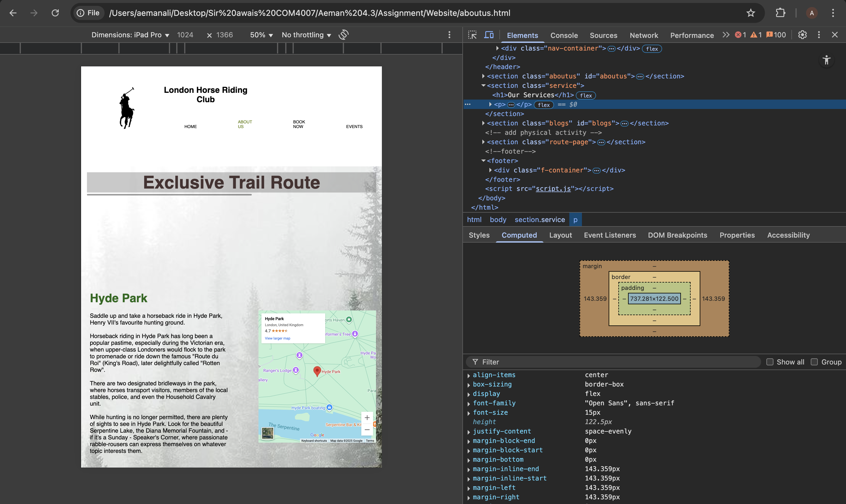Image resolution: width=846 pixels, height=504 pixels.
Task: Zoom in on the Hyde Park map
Action: coord(367,418)
